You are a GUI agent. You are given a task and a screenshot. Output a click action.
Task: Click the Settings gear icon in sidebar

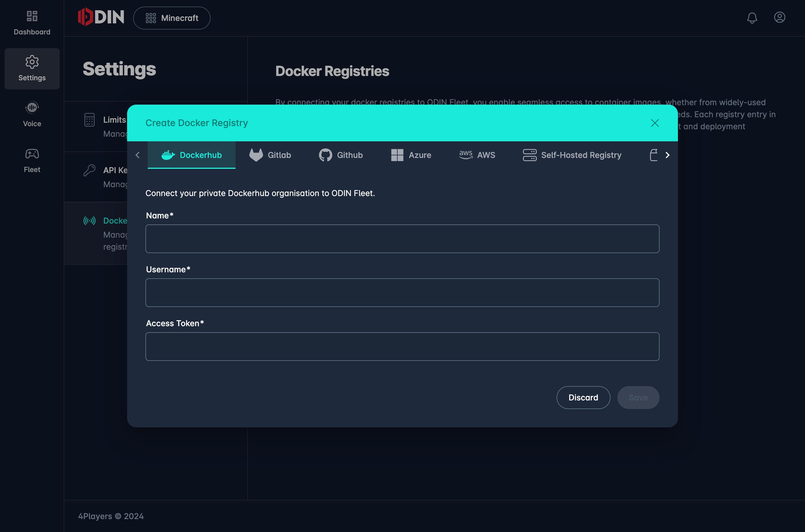click(x=32, y=62)
